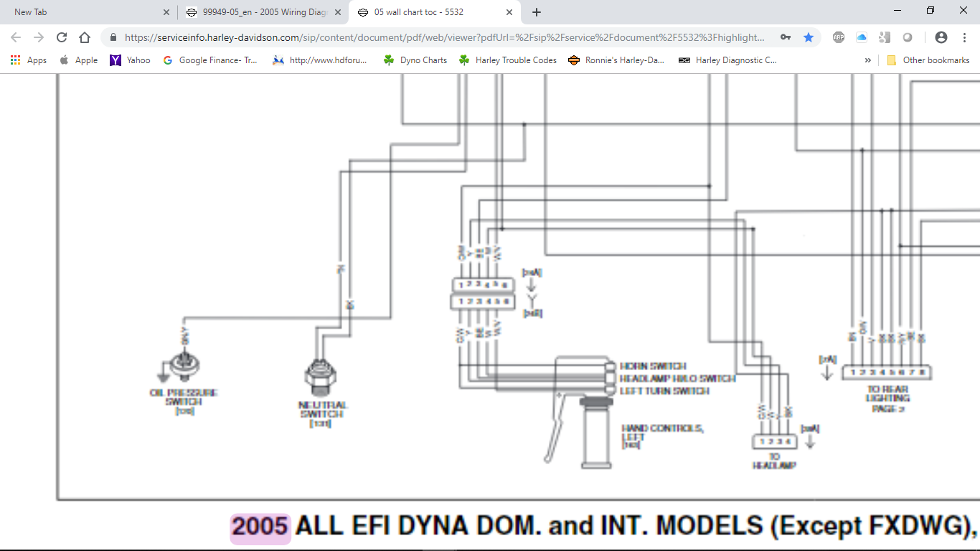Screen dimensions: 980x551
Task: Open a new browser tab
Action: point(537,12)
